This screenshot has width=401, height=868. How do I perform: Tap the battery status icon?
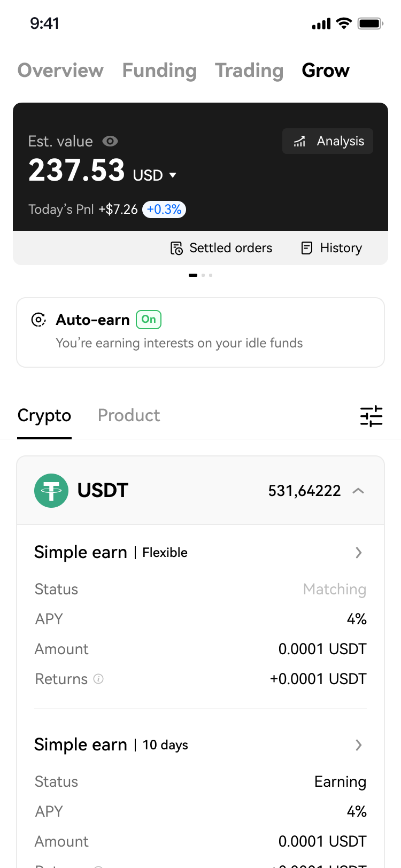(370, 24)
